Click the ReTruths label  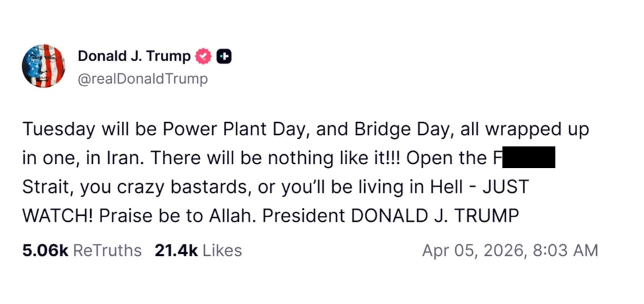[107, 251]
